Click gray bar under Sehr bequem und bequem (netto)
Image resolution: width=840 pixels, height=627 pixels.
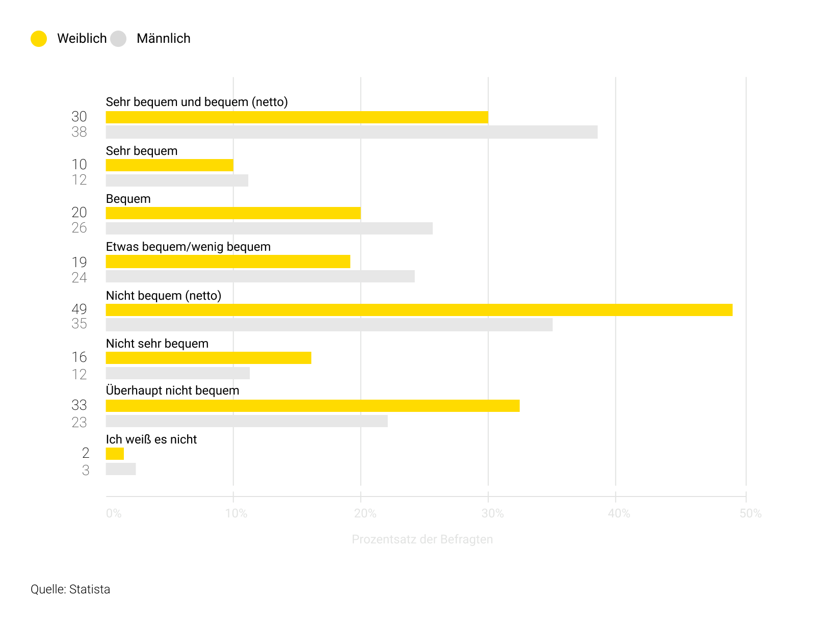tap(352, 132)
